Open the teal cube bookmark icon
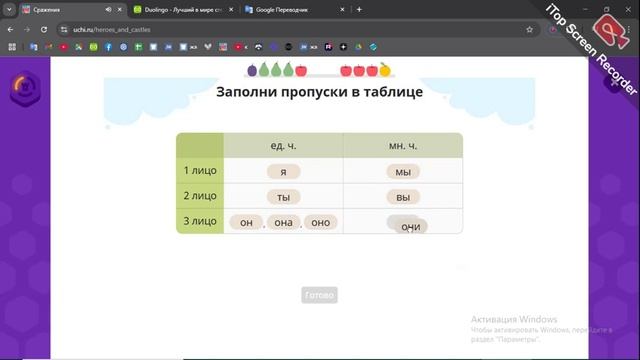The height and width of the screenshot is (360, 640). tap(373, 47)
